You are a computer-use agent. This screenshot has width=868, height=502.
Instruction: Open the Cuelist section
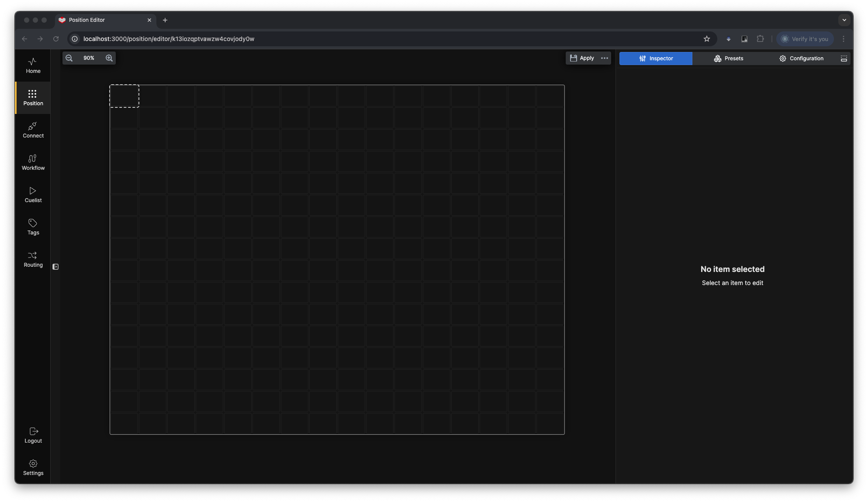[33, 195]
